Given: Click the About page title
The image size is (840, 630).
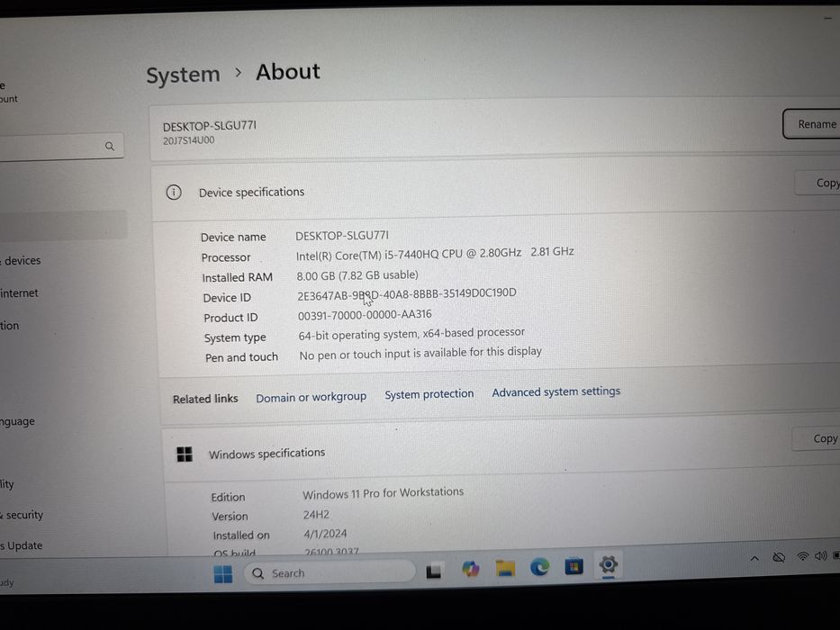Looking at the screenshot, I should 288,72.
